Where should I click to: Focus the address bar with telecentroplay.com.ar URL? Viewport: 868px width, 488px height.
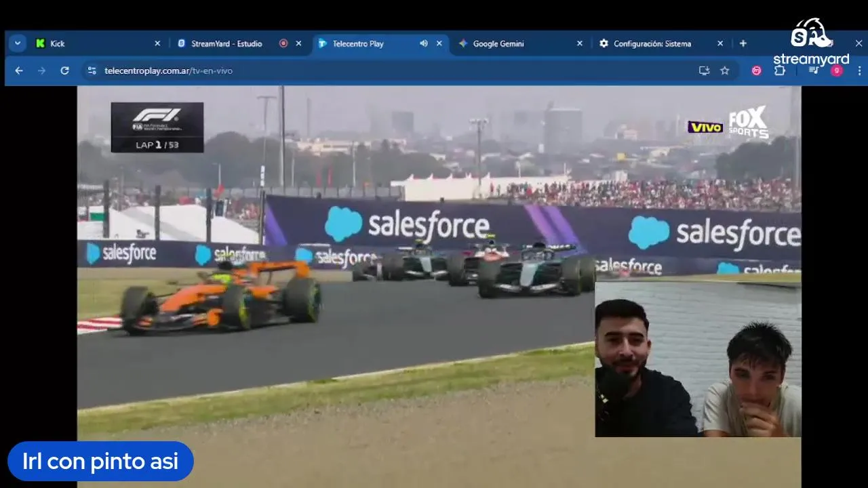[x=409, y=70]
